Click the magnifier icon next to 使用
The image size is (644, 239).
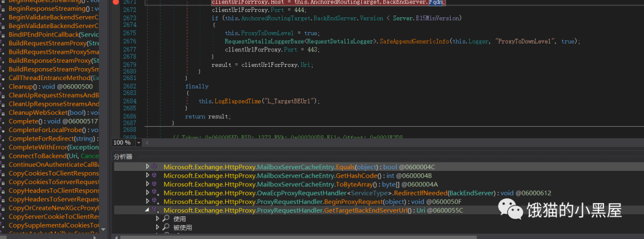pos(166,219)
